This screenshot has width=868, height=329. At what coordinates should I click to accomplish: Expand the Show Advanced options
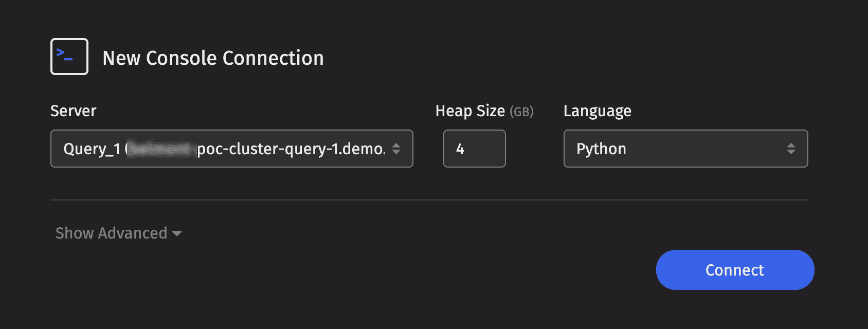coord(119,233)
